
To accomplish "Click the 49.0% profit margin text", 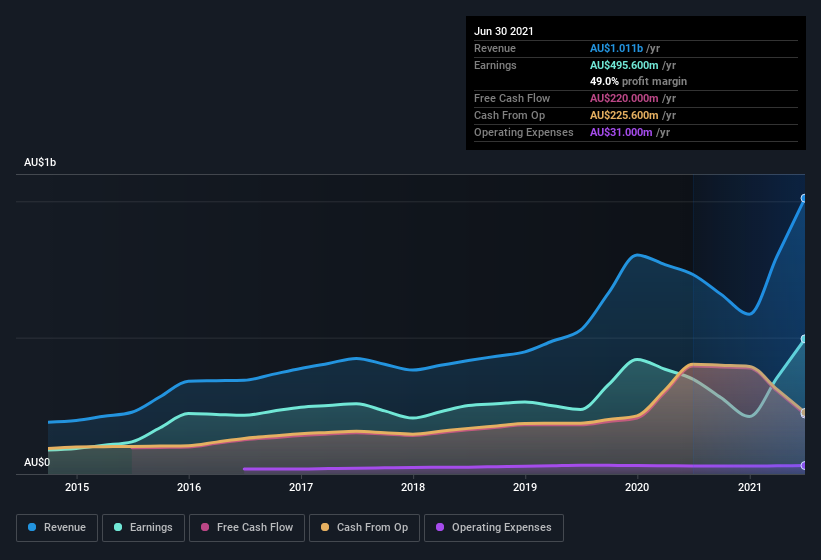I will coord(638,81).
